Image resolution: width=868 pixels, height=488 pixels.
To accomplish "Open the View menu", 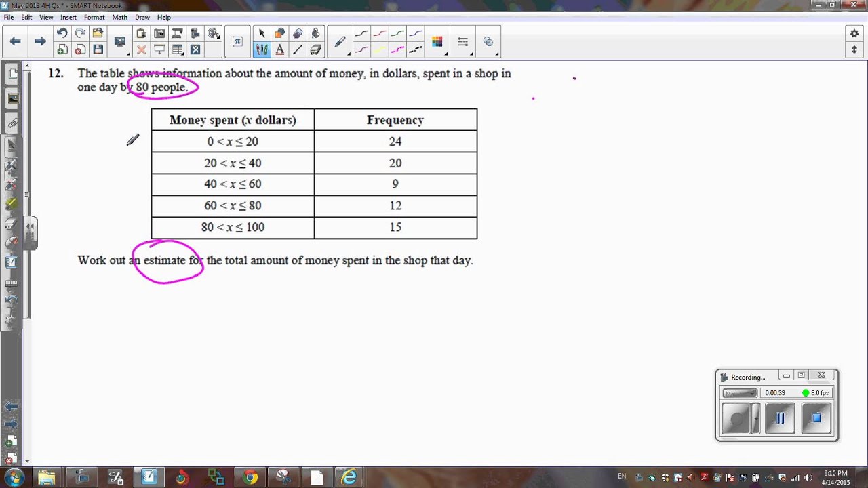I will pyautogui.click(x=46, y=17).
